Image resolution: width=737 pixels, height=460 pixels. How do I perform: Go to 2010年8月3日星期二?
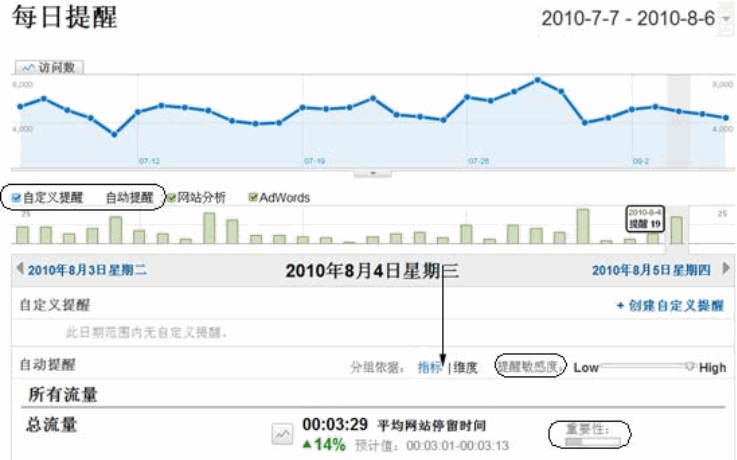pyautogui.click(x=87, y=271)
